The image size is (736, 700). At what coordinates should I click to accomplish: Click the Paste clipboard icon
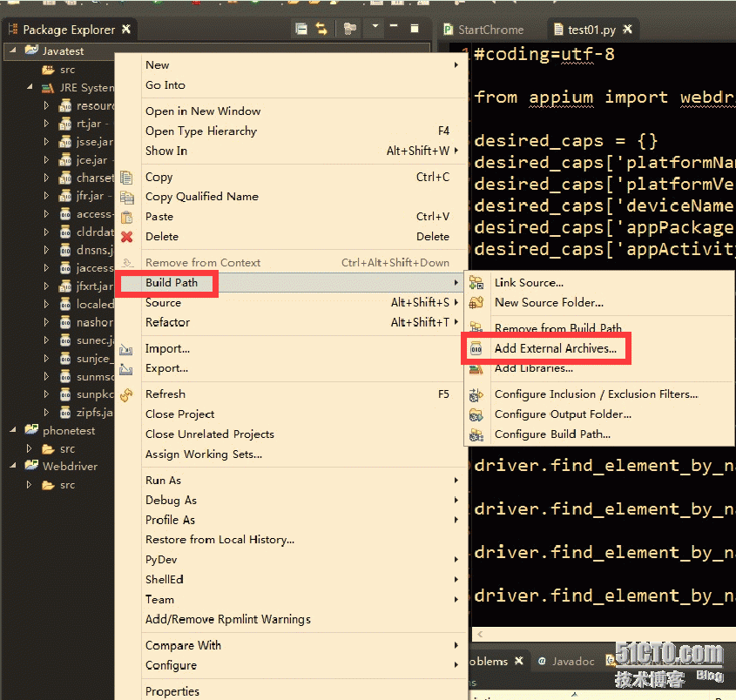[x=127, y=217]
